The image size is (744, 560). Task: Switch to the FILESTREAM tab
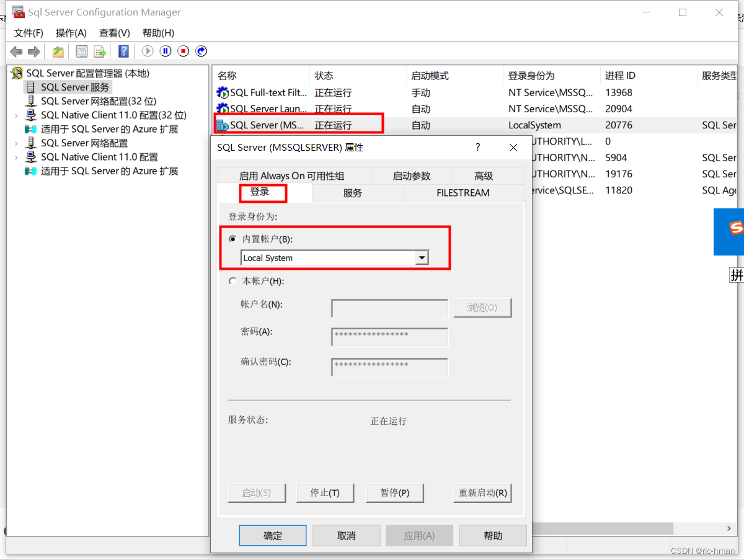point(464,193)
